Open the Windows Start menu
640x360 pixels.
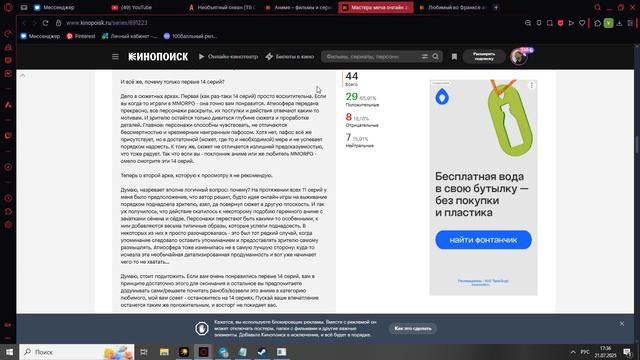point(9,352)
